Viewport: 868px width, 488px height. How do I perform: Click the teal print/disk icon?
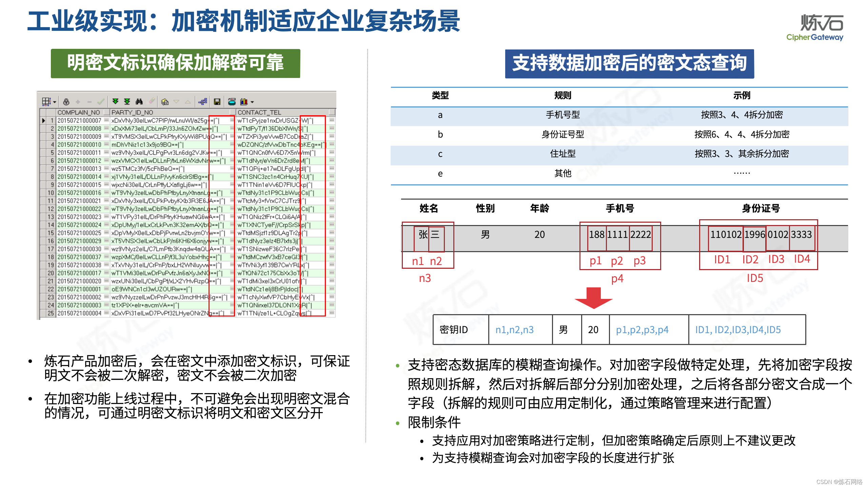pos(232,102)
